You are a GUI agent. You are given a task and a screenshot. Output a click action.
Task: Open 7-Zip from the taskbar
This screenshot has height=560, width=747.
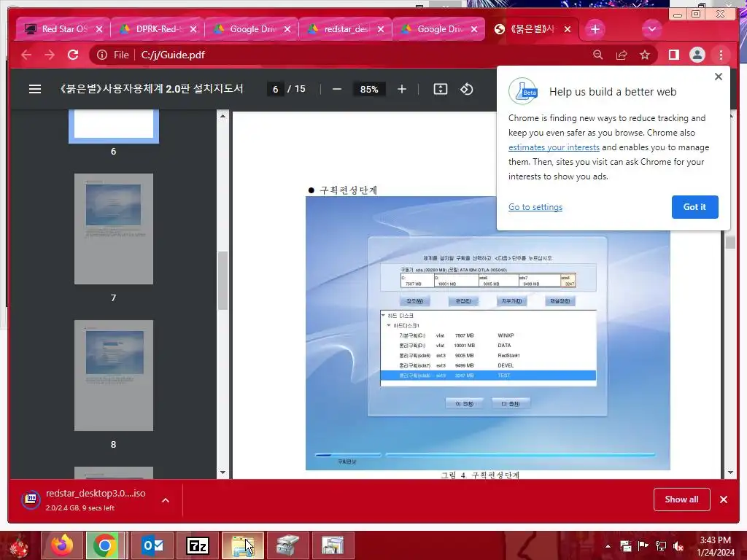(x=197, y=545)
